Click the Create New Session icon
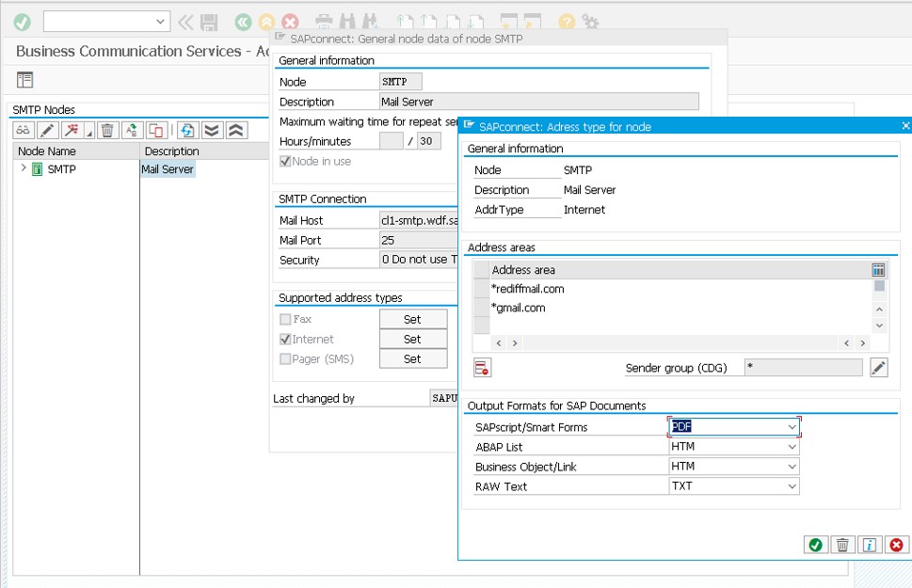The image size is (912, 588). click(x=509, y=22)
